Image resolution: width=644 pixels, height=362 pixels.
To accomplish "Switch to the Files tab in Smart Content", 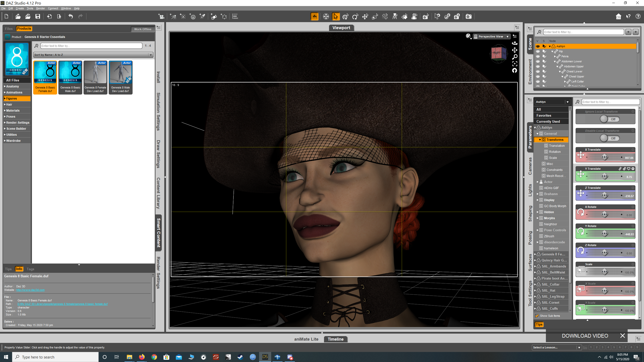I will [x=9, y=29].
